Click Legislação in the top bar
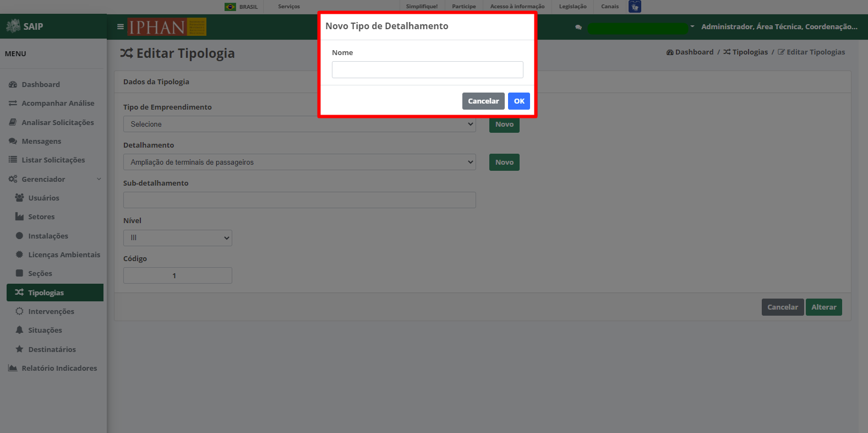Screen dimensions: 868x433 pos(572,7)
